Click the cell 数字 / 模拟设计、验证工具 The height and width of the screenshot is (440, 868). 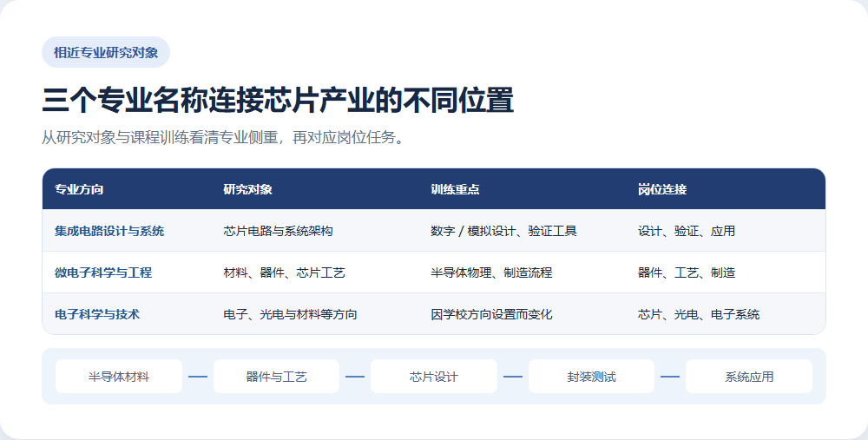click(x=503, y=231)
